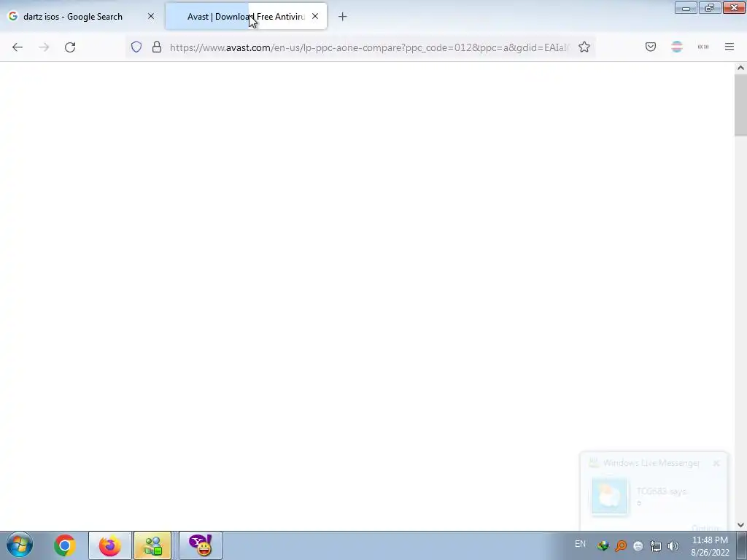Close the dartz isos Google Search tab
The image size is (747, 560).
click(x=151, y=16)
